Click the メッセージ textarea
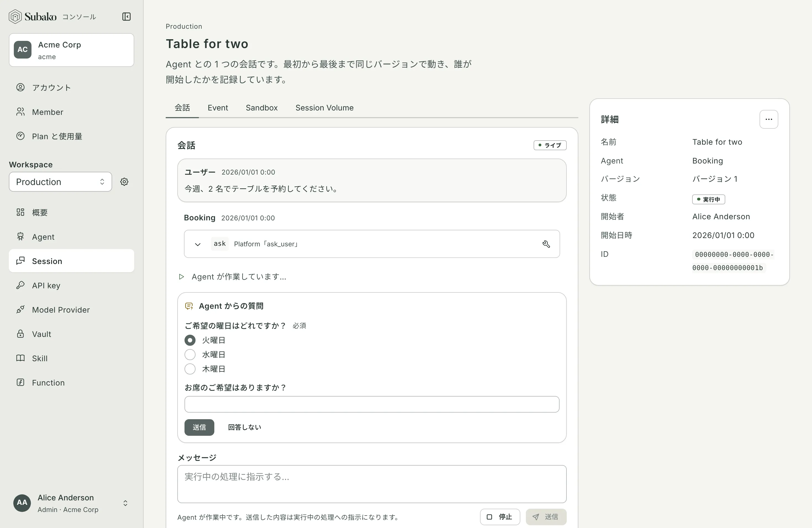 [372, 484]
